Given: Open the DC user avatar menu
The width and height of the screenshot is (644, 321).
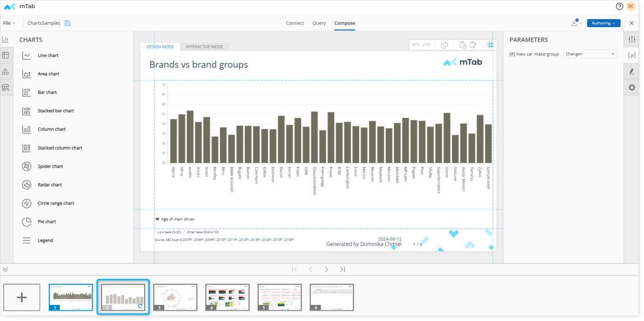Looking at the screenshot, I should click(630, 6).
